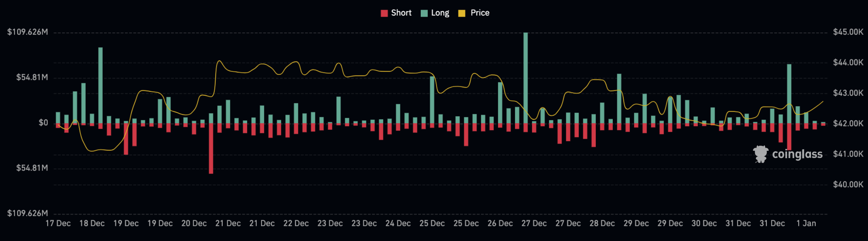The image size is (868, 241).
Task: Click the "$45.00K" price axis label
Action: click(848, 32)
